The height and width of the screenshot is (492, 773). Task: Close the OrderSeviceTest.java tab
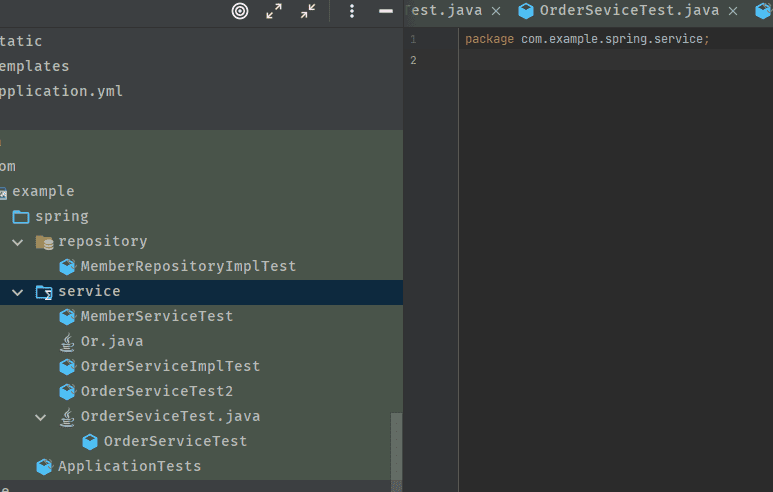click(733, 11)
